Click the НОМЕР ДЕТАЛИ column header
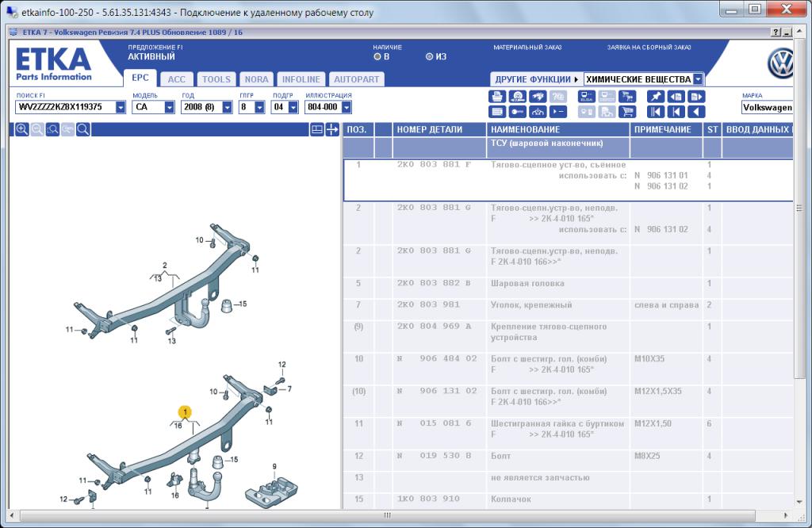This screenshot has height=528, width=812. pos(439,129)
